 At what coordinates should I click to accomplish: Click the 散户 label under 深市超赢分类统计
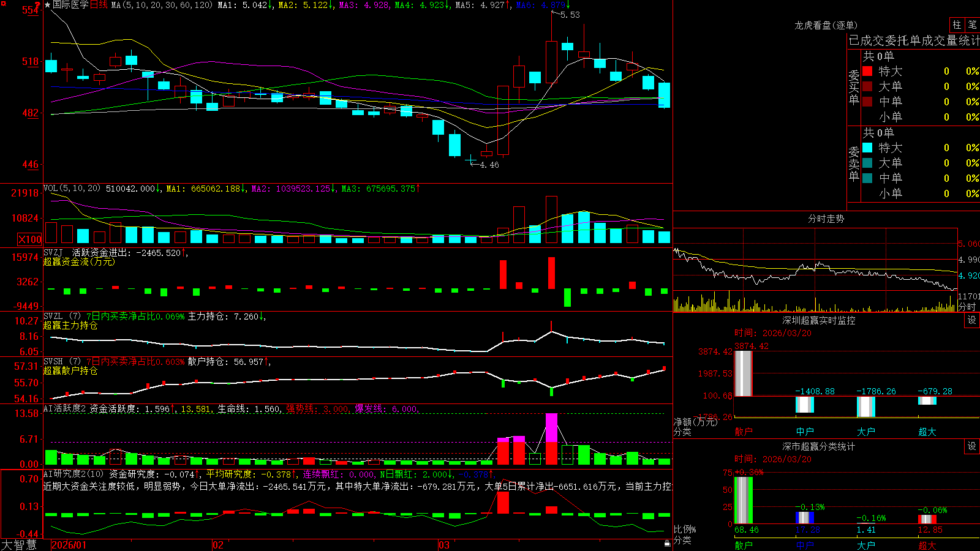pos(743,545)
